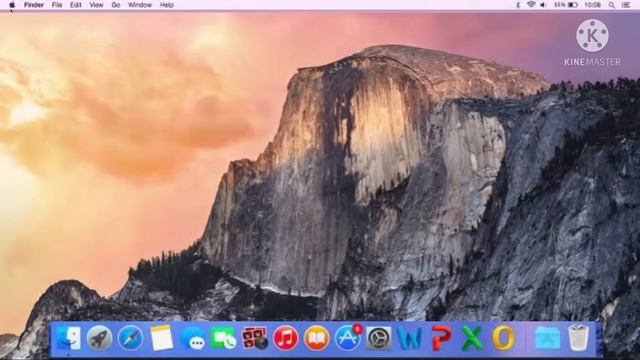The image size is (640, 360).
Task: Open the Wi-Fi status menu
Action: (531, 5)
